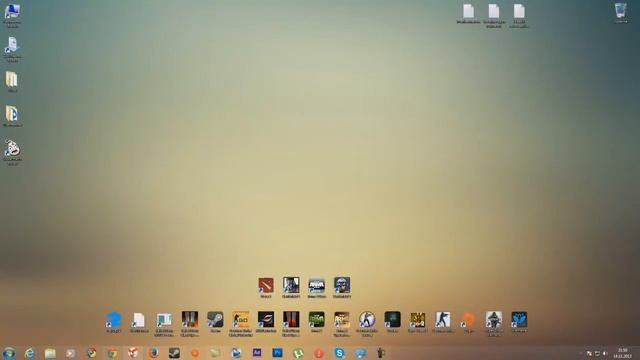Launch the orange Black Ops II shortcut

pyautogui.click(x=190, y=321)
